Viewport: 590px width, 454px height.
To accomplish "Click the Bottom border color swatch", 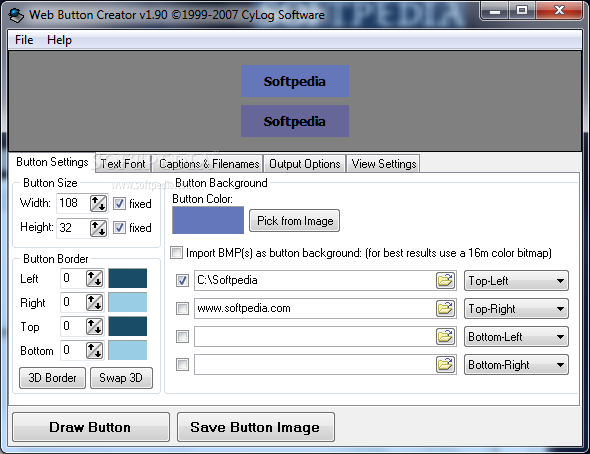I will coord(128,350).
